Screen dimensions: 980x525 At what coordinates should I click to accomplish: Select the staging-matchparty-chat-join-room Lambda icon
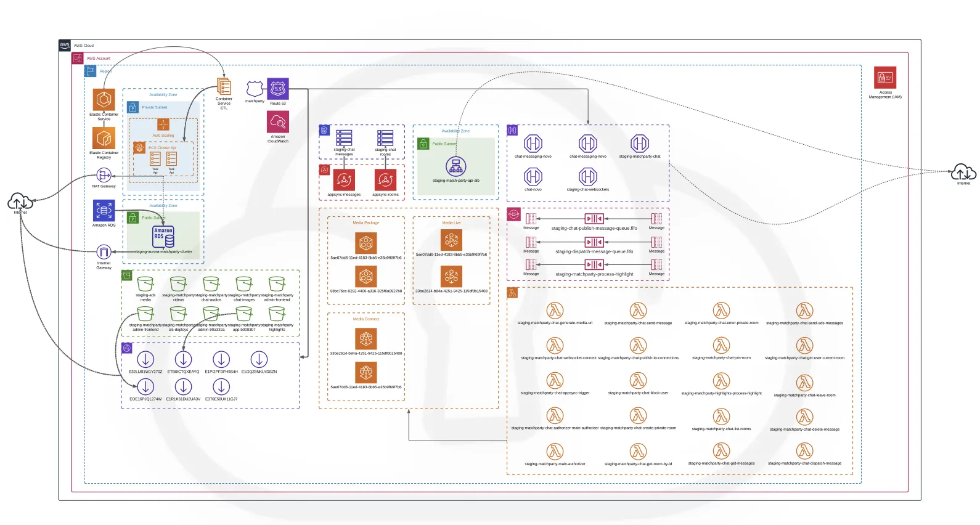(721, 346)
